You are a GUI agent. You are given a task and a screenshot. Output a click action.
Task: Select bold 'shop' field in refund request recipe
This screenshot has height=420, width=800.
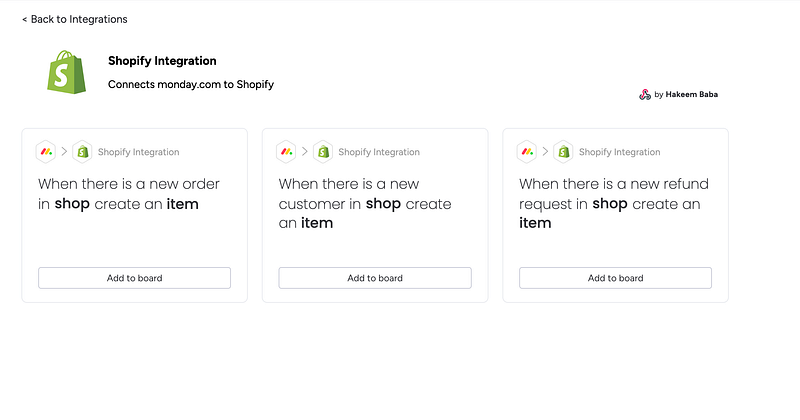[610, 204]
